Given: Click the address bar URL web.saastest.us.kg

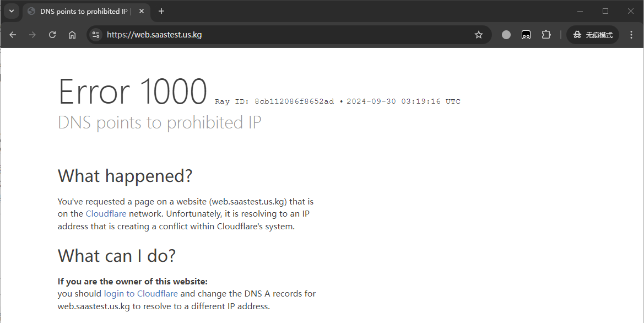Looking at the screenshot, I should 154,35.
